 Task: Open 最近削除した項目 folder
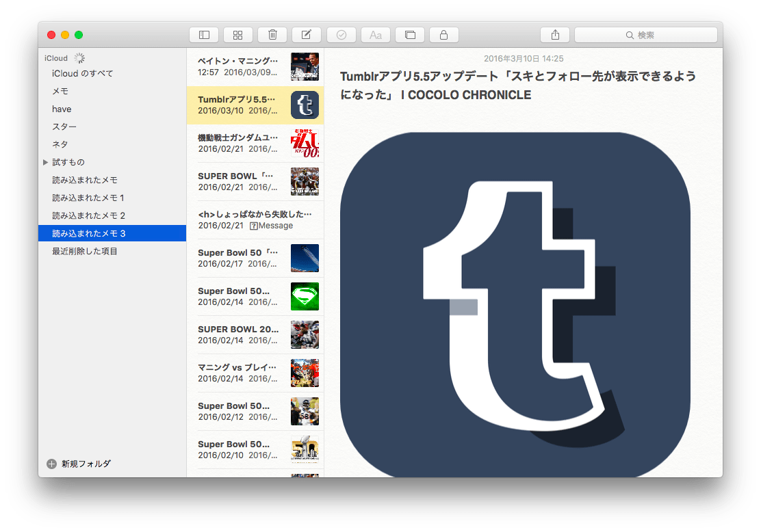tap(112, 251)
